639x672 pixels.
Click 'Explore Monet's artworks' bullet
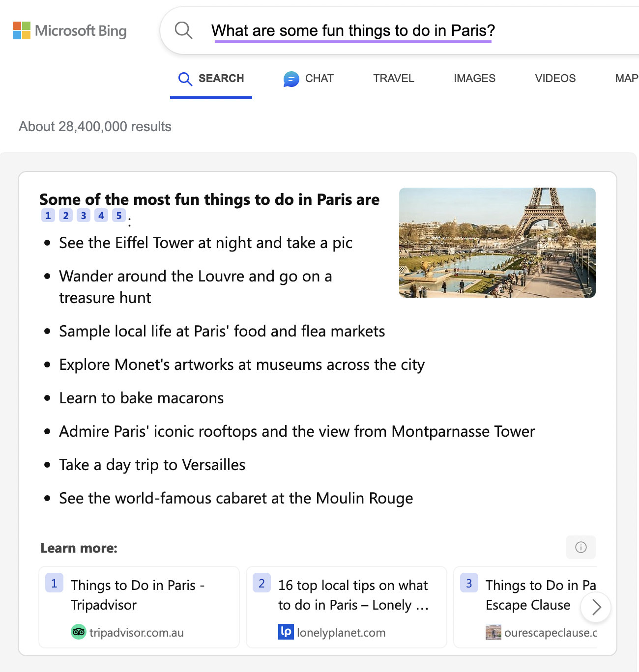(242, 365)
